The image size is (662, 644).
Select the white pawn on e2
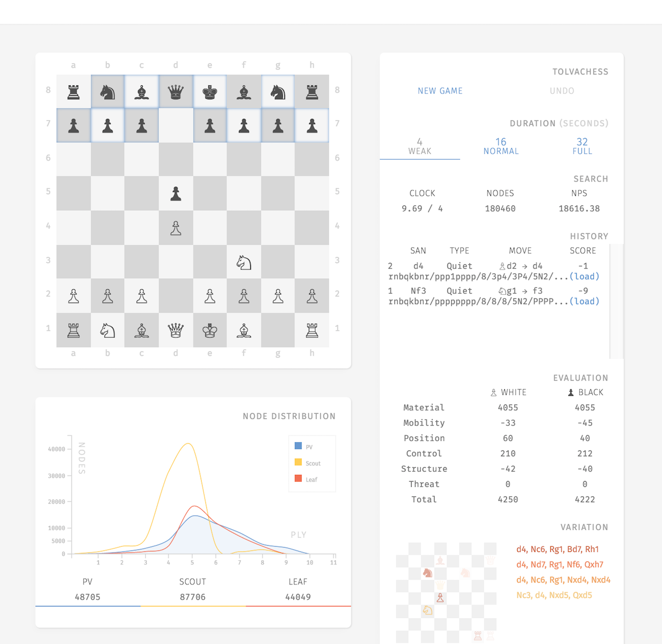[x=210, y=296]
